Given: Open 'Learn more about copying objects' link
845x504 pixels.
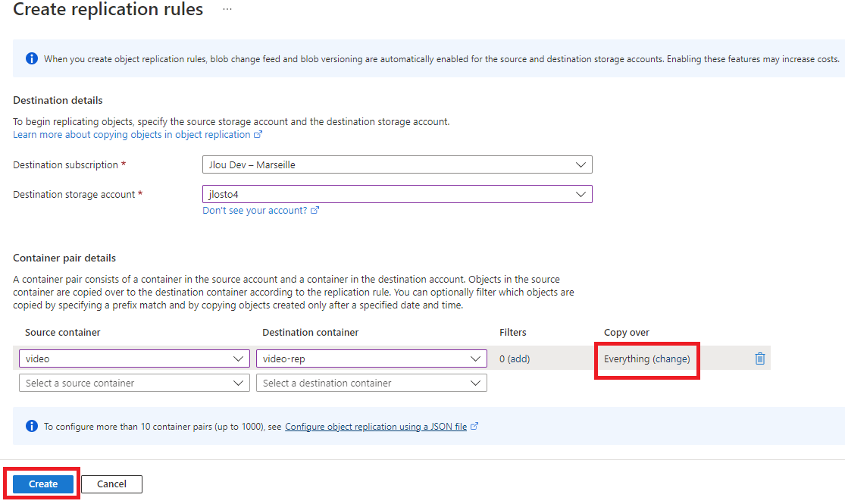Looking at the screenshot, I should 132,135.
